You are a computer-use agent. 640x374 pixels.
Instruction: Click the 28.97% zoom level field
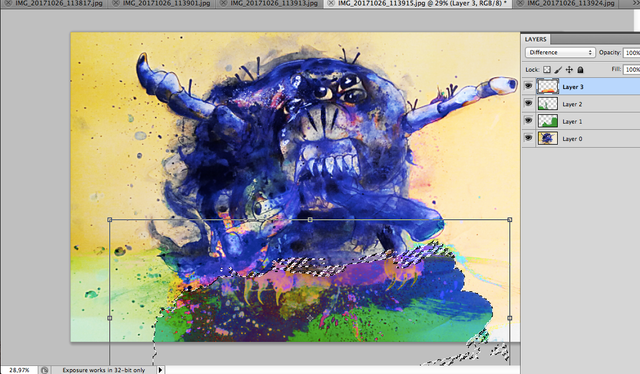19,370
